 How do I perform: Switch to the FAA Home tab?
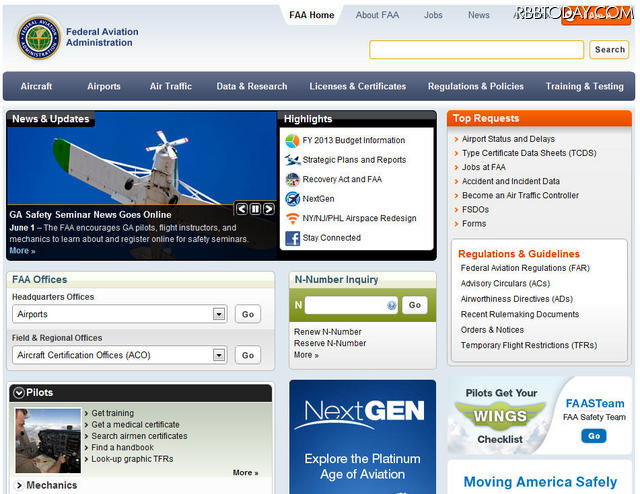click(x=311, y=15)
